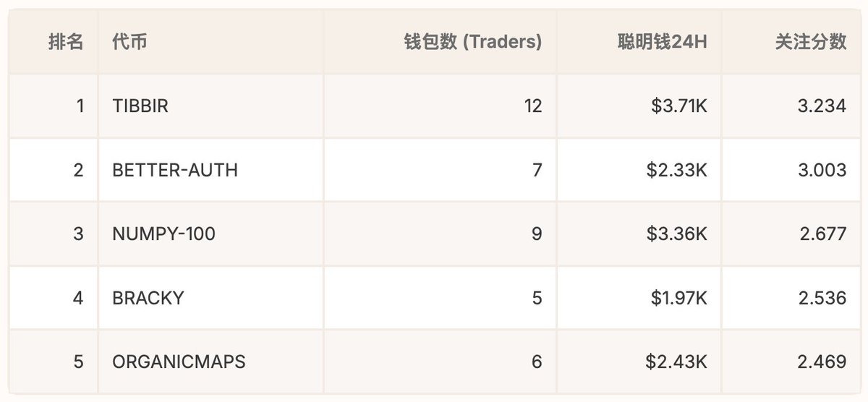The width and height of the screenshot is (868, 402).
Task: Click the 关注分数 column header
Action: point(810,43)
